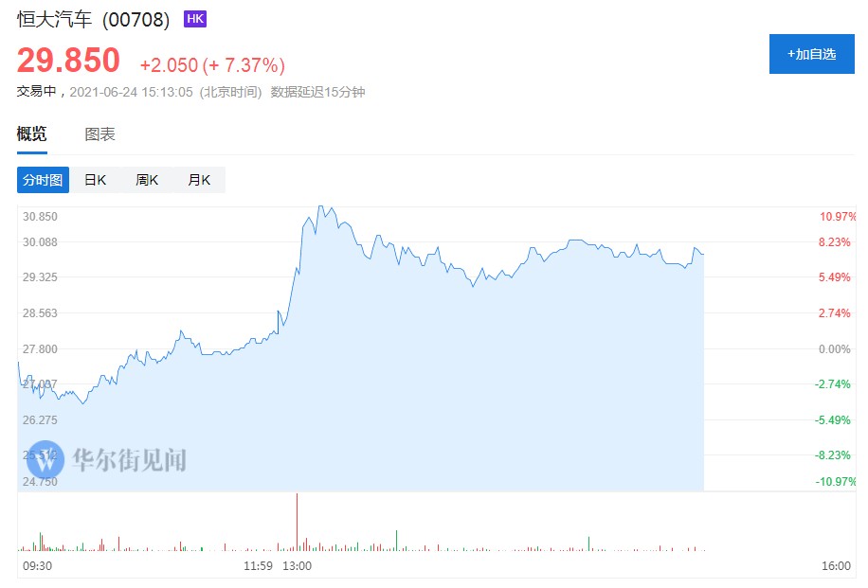Click the red 10.97% axis label
The width and height of the screenshot is (868, 588).
pyautogui.click(x=838, y=217)
